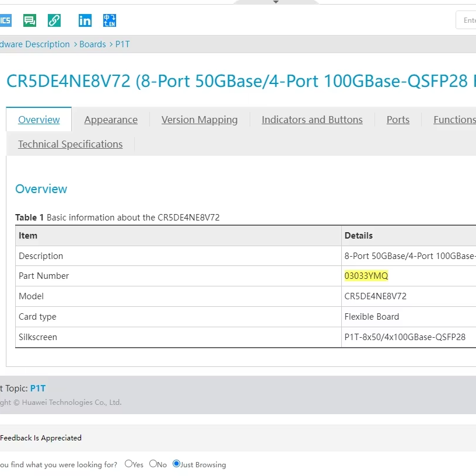The width and height of the screenshot is (476, 476).
Task: Click the green feedback comment icon
Action: 30,20
